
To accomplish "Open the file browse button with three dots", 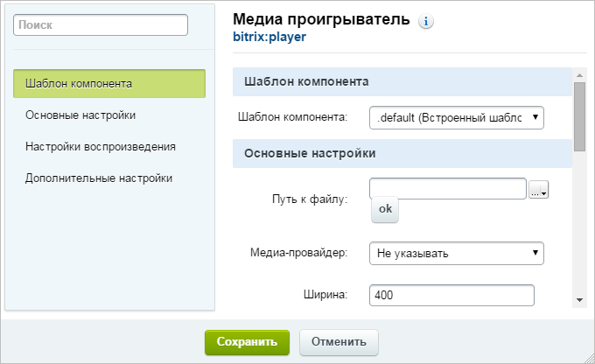I will coord(538,189).
